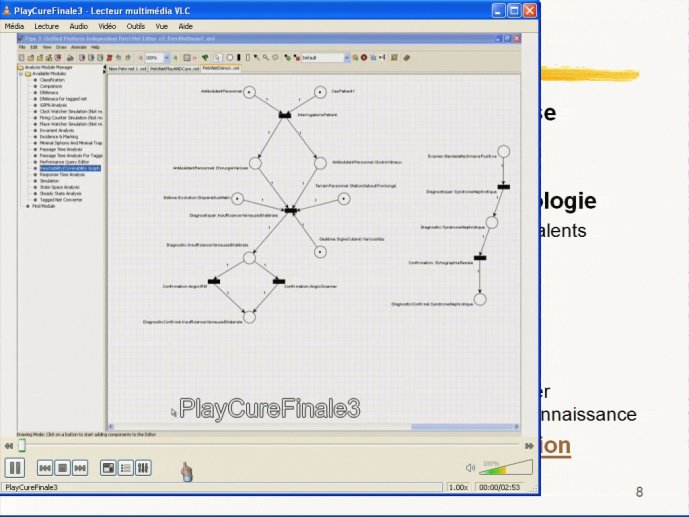Pause playback with the pause button
Screen dimensions: 689x517
pyautogui.click(x=15, y=468)
